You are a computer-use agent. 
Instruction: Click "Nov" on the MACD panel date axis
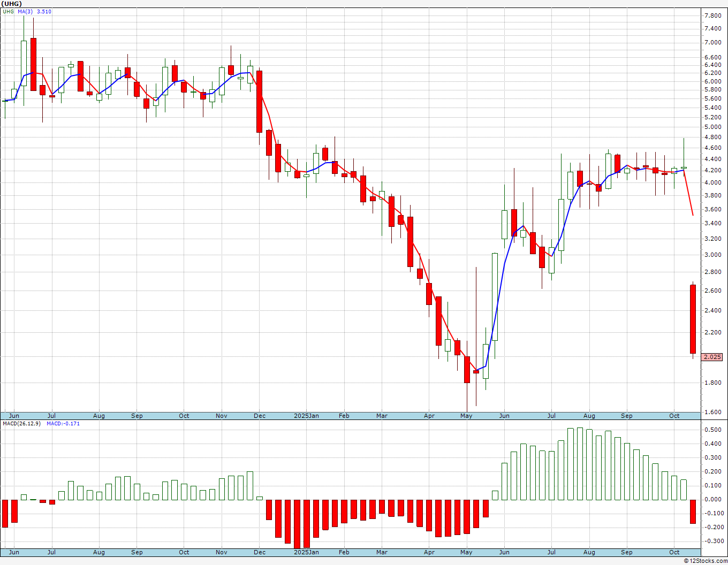pyautogui.click(x=222, y=552)
